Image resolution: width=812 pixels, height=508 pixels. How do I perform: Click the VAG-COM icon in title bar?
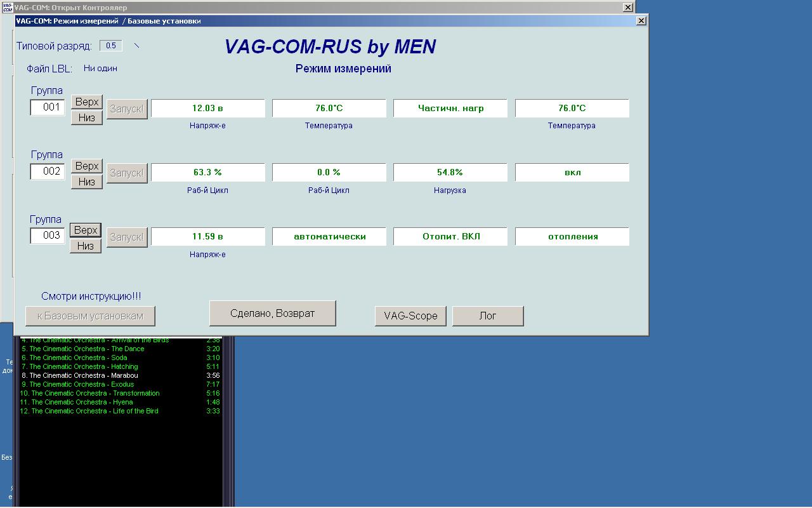click(8, 8)
